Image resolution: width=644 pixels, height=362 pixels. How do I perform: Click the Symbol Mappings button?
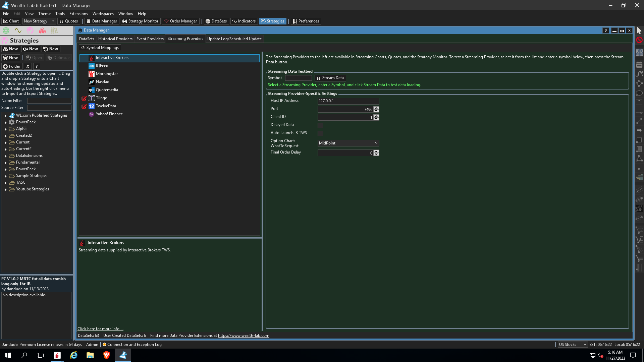click(x=100, y=48)
